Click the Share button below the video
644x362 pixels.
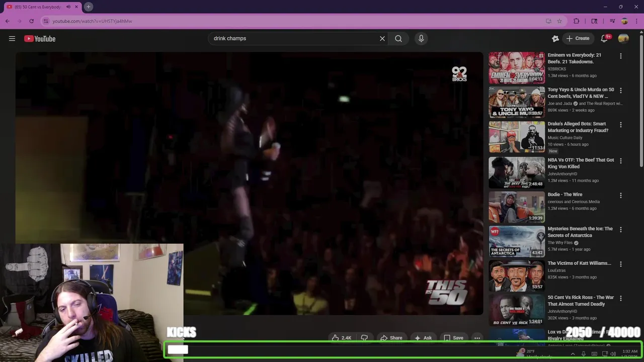391,338
